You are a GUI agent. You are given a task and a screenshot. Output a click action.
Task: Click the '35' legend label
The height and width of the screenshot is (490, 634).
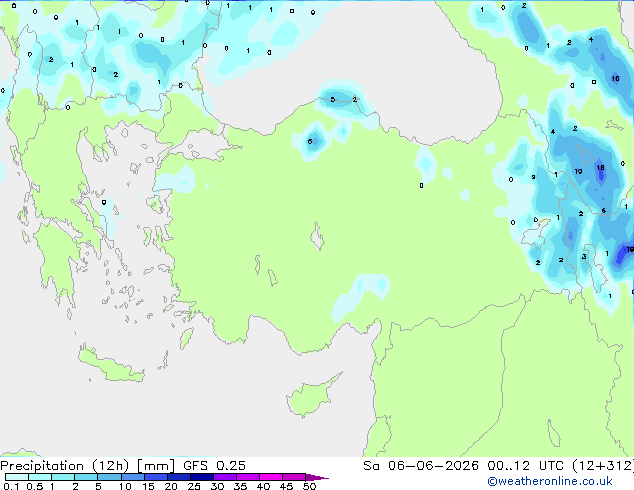coord(240,486)
